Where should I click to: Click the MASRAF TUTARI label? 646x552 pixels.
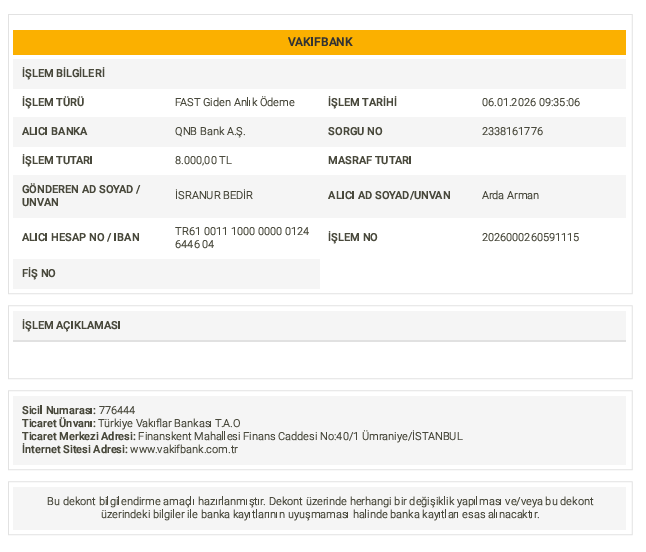(x=370, y=160)
